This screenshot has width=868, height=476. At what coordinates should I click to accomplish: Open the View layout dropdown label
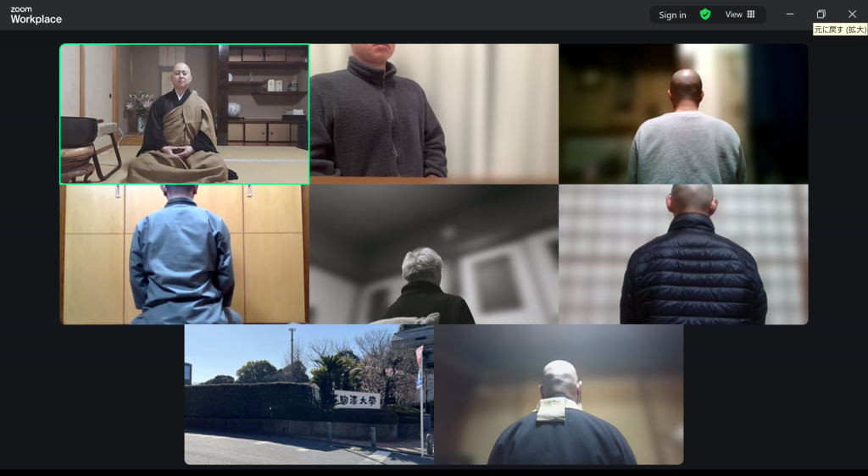[x=733, y=14]
